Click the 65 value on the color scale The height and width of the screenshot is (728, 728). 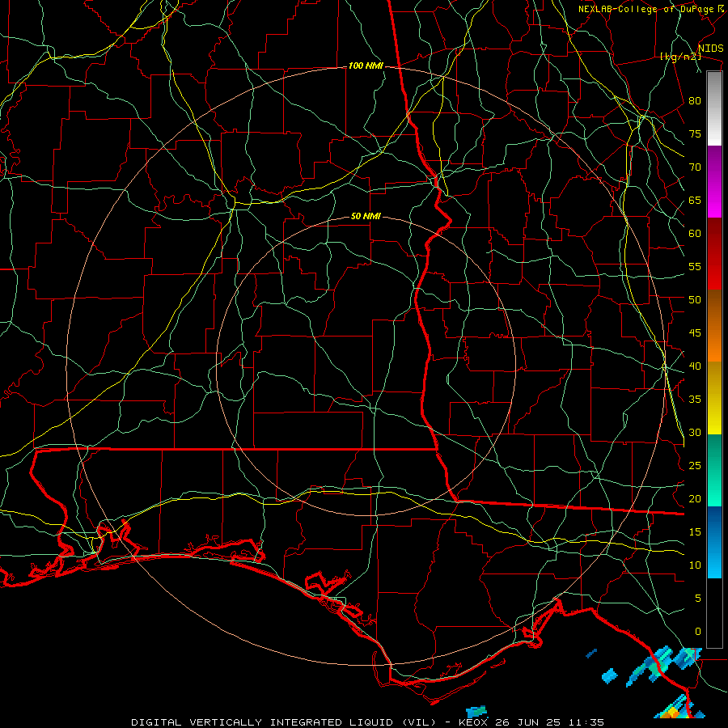point(695,200)
